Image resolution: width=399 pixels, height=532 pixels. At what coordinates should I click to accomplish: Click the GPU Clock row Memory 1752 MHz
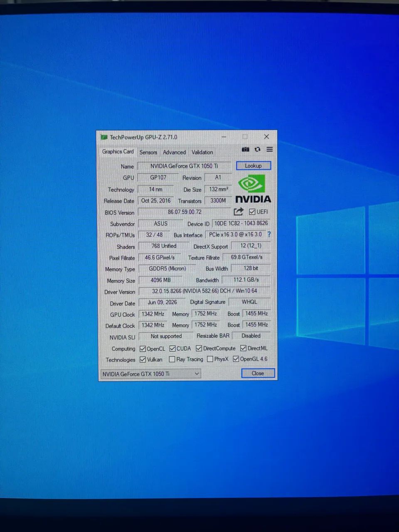click(206, 314)
